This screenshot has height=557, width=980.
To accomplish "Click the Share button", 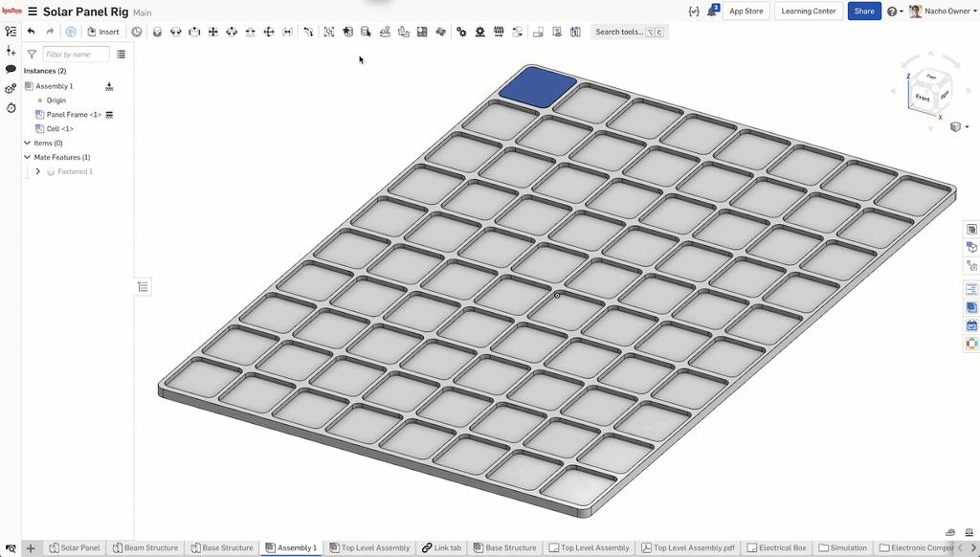I will (862, 11).
